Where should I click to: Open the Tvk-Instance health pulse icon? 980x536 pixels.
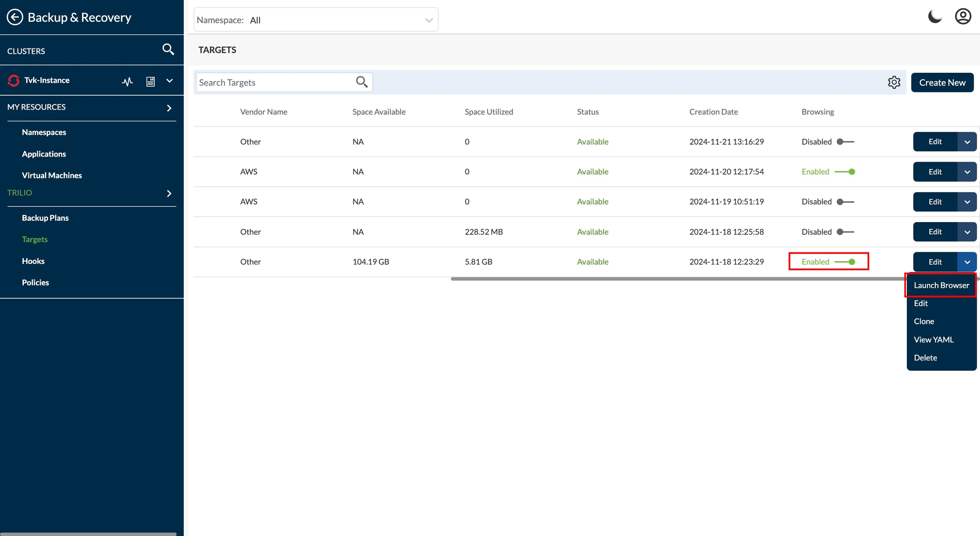pyautogui.click(x=127, y=81)
